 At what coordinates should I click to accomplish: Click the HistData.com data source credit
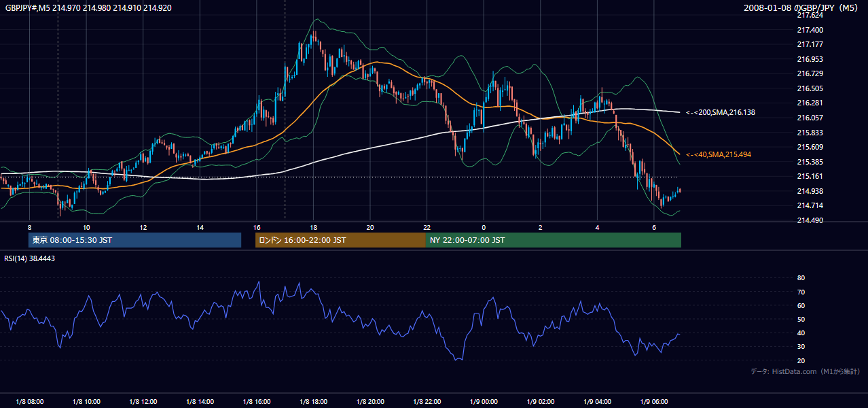806,371
